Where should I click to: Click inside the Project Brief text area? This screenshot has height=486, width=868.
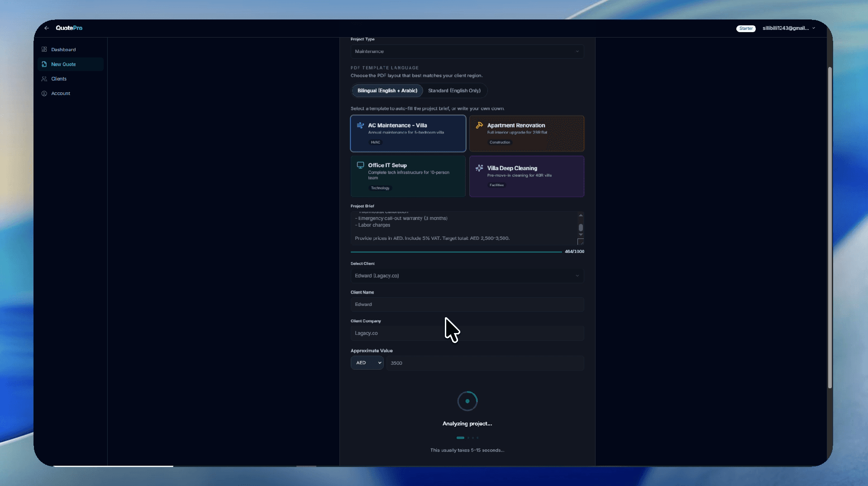464,229
